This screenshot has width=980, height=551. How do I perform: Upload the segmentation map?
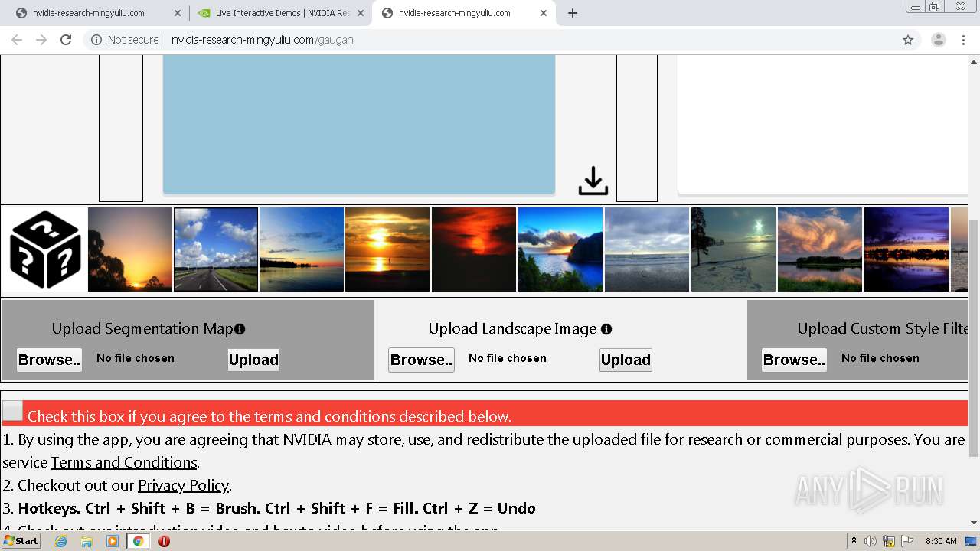coord(253,360)
